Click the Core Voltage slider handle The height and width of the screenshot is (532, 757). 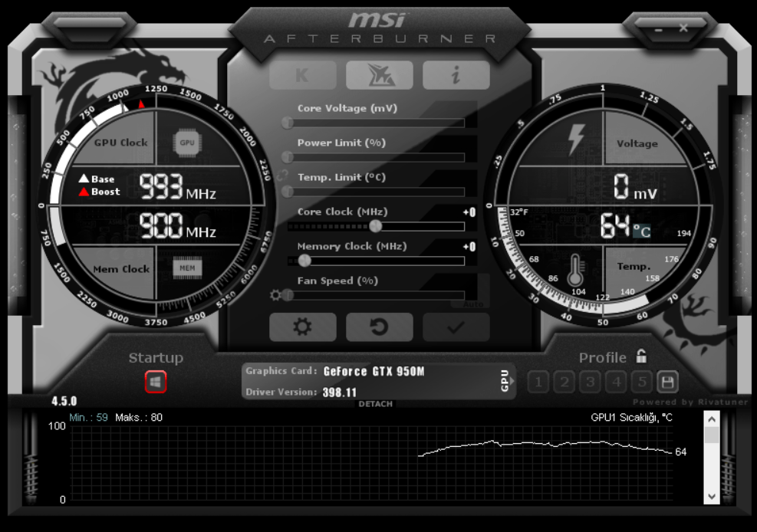tap(288, 123)
